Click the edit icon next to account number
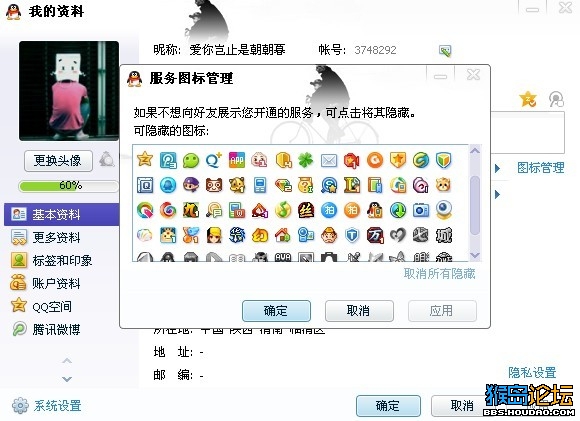Image resolution: width=580 pixels, height=421 pixels. pyautogui.click(x=445, y=51)
